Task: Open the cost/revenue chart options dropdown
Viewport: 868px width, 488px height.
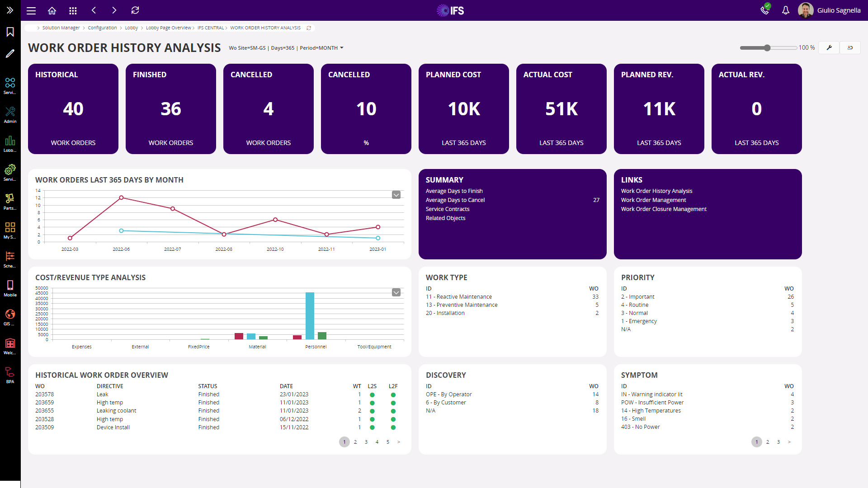Action: click(x=396, y=292)
